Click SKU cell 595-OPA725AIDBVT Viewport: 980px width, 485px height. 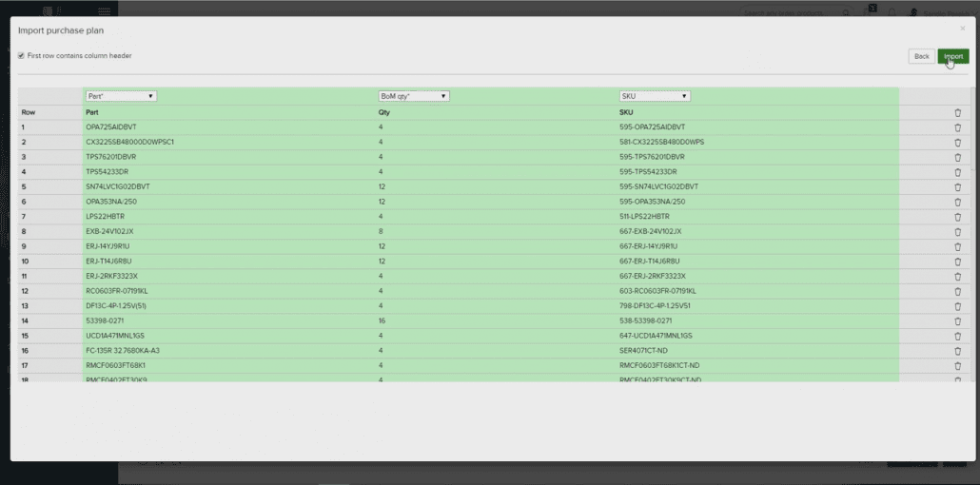tap(652, 126)
